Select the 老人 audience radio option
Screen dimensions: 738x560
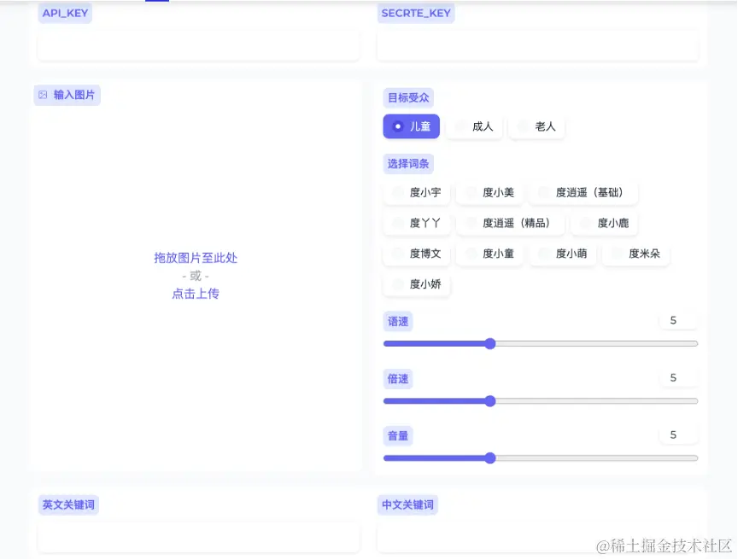(536, 126)
